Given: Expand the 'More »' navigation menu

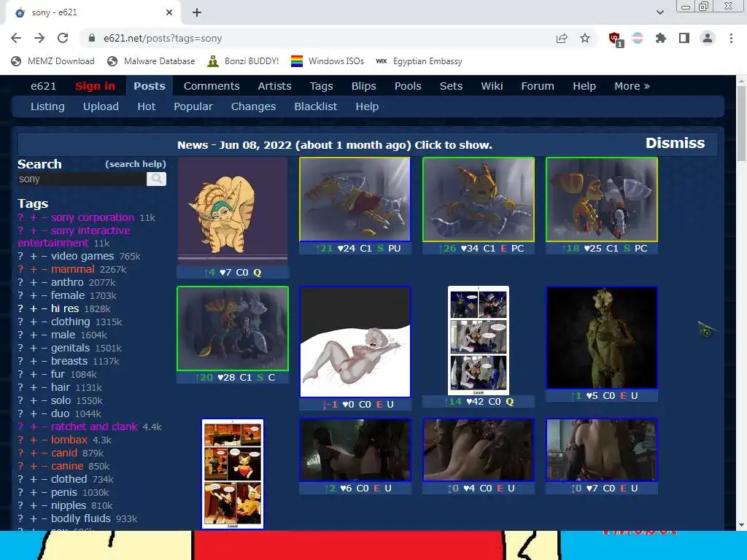Looking at the screenshot, I should (x=632, y=86).
